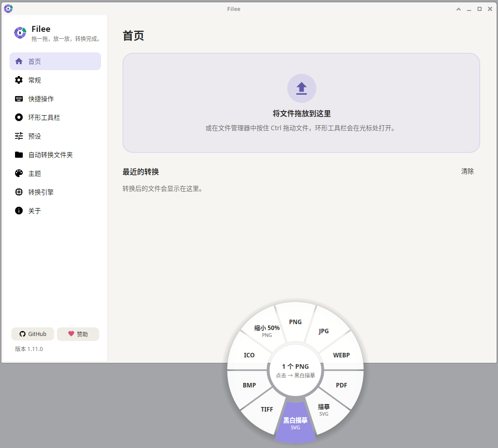The height and width of the screenshot is (448, 498).
Task: Click ring center 1 个 PNG button
Action: tap(295, 370)
